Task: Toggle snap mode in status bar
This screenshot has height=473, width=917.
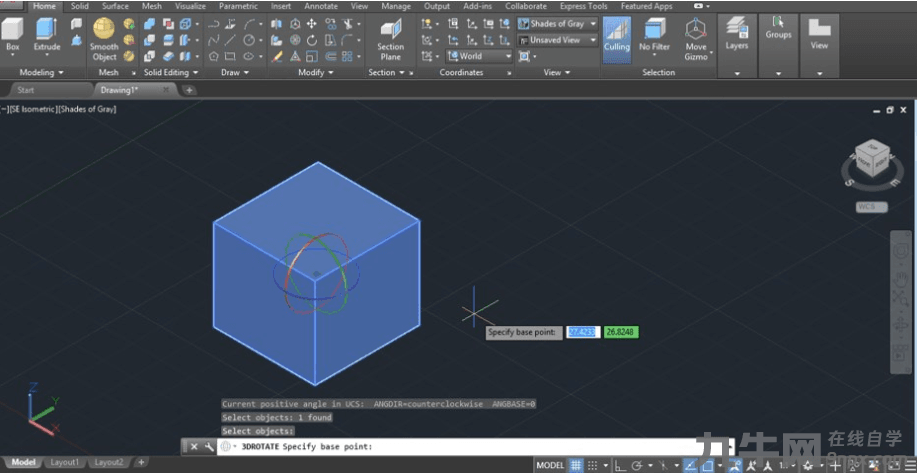Action: [593, 465]
